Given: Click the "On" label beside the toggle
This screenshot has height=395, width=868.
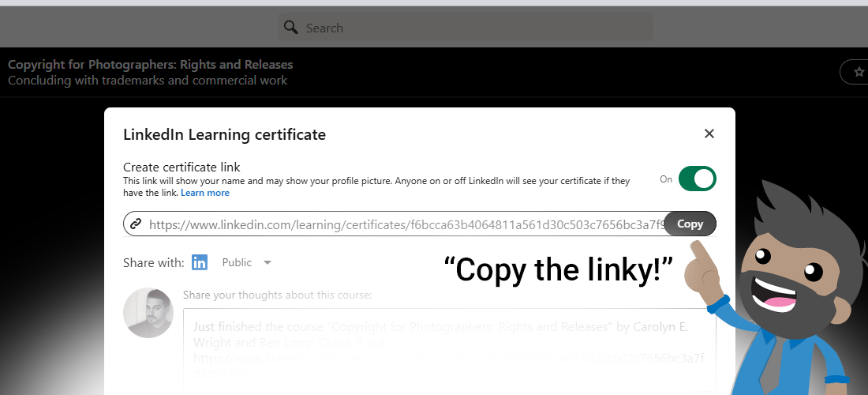Looking at the screenshot, I should (666, 179).
